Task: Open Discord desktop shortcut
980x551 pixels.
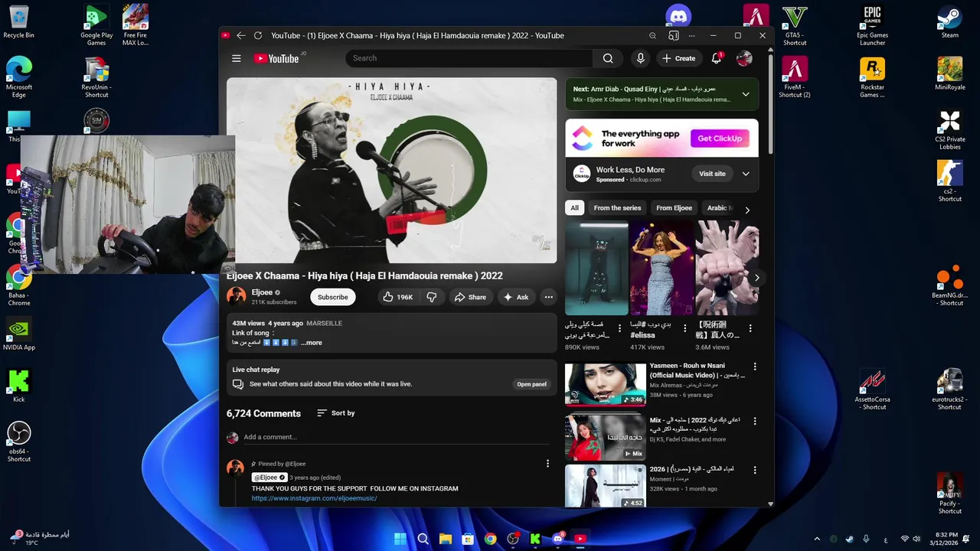Action: tap(678, 15)
